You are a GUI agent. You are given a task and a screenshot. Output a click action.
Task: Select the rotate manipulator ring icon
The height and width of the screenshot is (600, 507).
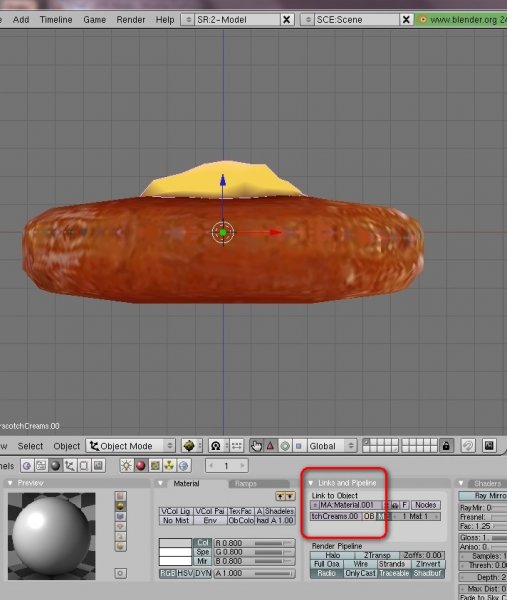pyautogui.click(x=285, y=446)
